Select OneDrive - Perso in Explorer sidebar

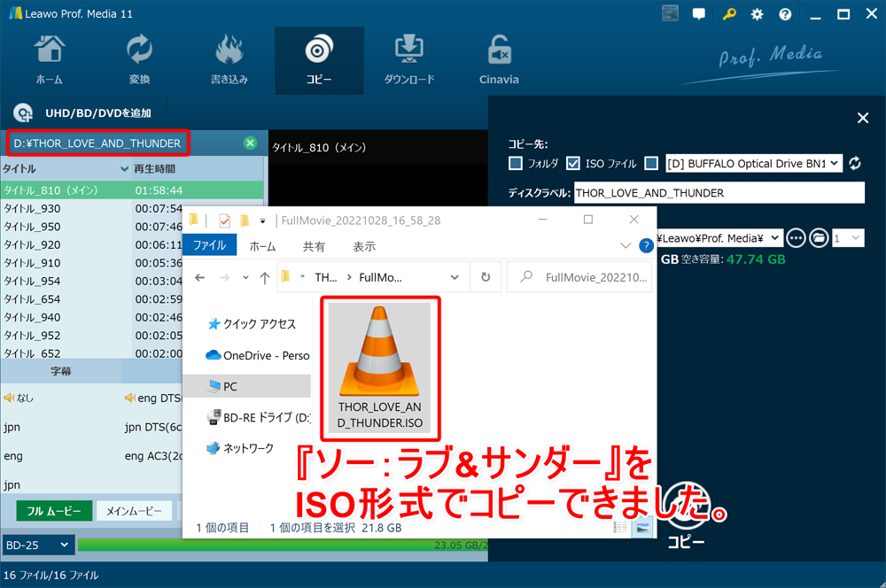[x=258, y=355]
